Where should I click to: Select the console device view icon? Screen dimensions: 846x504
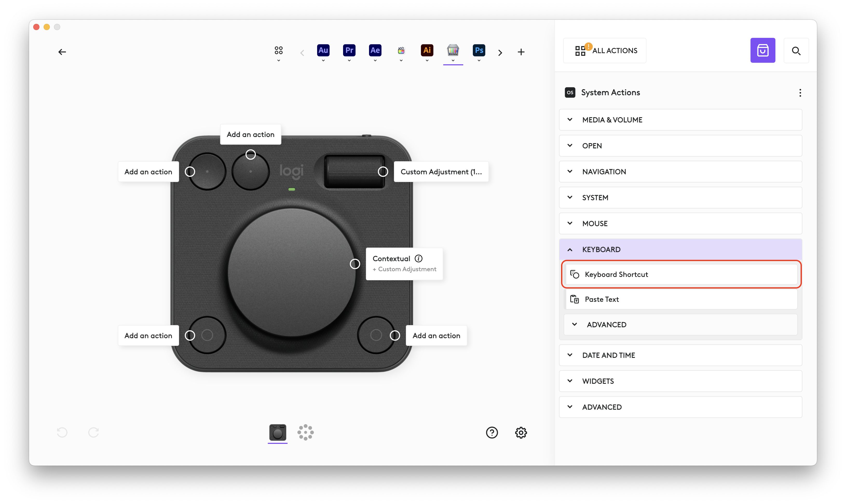click(x=277, y=432)
